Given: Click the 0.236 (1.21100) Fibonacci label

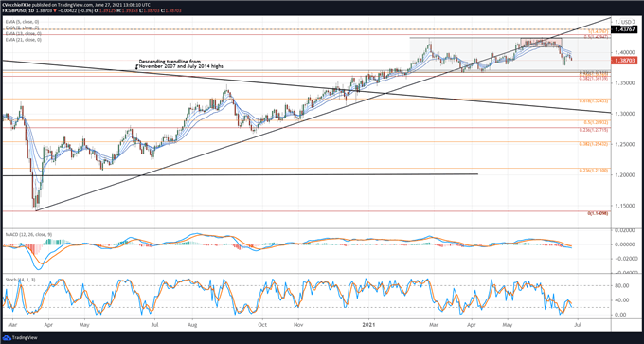Looking at the screenshot, I should point(594,171).
